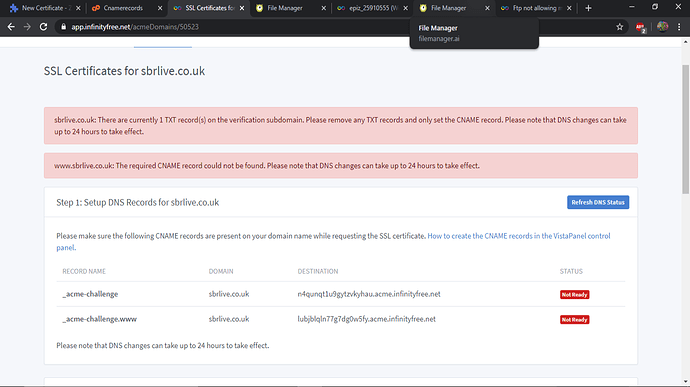Go back to previous page

click(11, 27)
